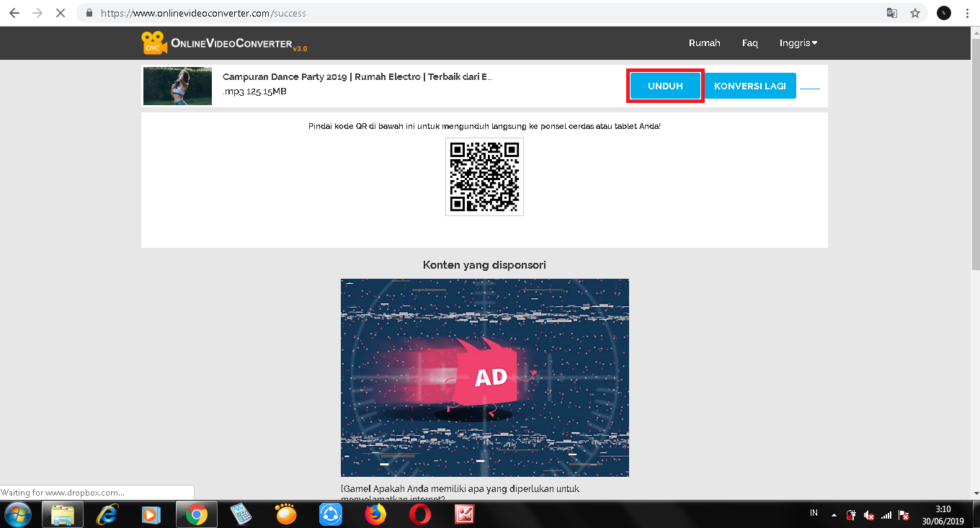Click the muted volume tray icon
Image resolution: width=980 pixels, height=528 pixels.
pyautogui.click(x=869, y=515)
